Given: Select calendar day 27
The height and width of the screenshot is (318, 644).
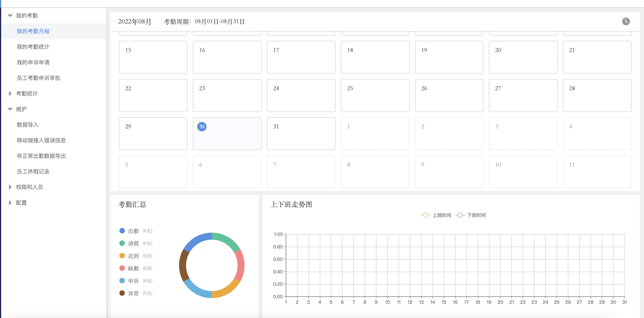Looking at the screenshot, I should [x=523, y=95].
